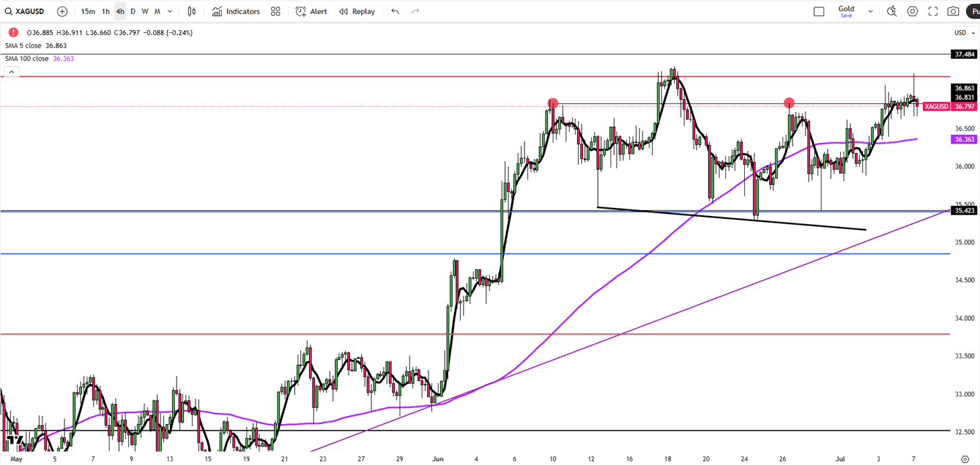Expand the timeframe interval dropdown
Viewport: 980px width, 465px height.
point(170,11)
